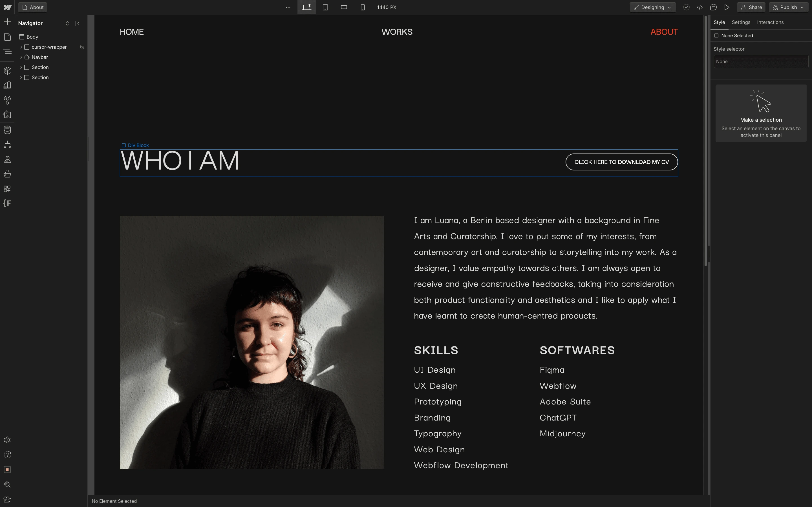Expand the first Section tree item
Screen dimensions: 812x507
coord(21,67)
